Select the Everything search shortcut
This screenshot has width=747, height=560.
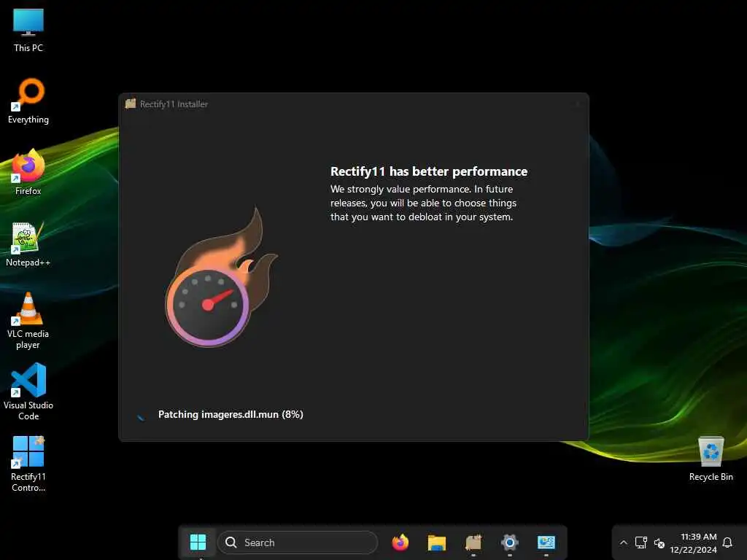click(x=28, y=101)
